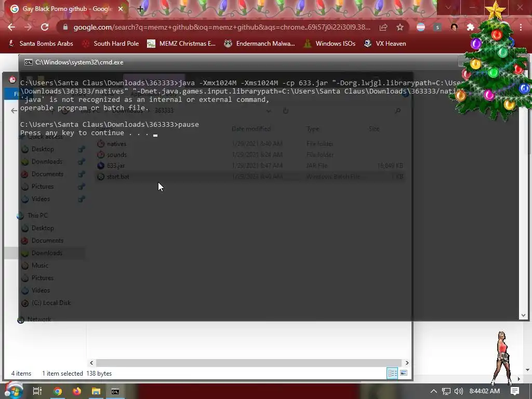Viewport: 532px width, 399px height.
Task: Click the address bar URL field
Action: (x=221, y=27)
